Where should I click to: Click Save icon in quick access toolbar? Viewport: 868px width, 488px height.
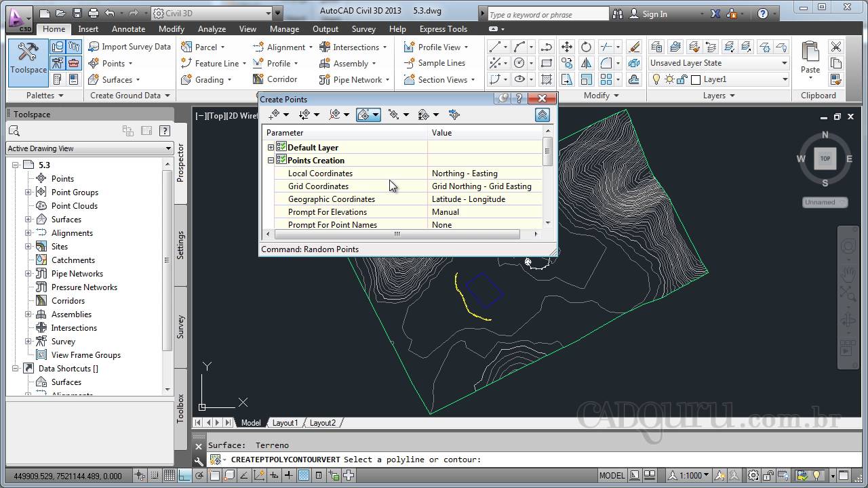(x=77, y=13)
